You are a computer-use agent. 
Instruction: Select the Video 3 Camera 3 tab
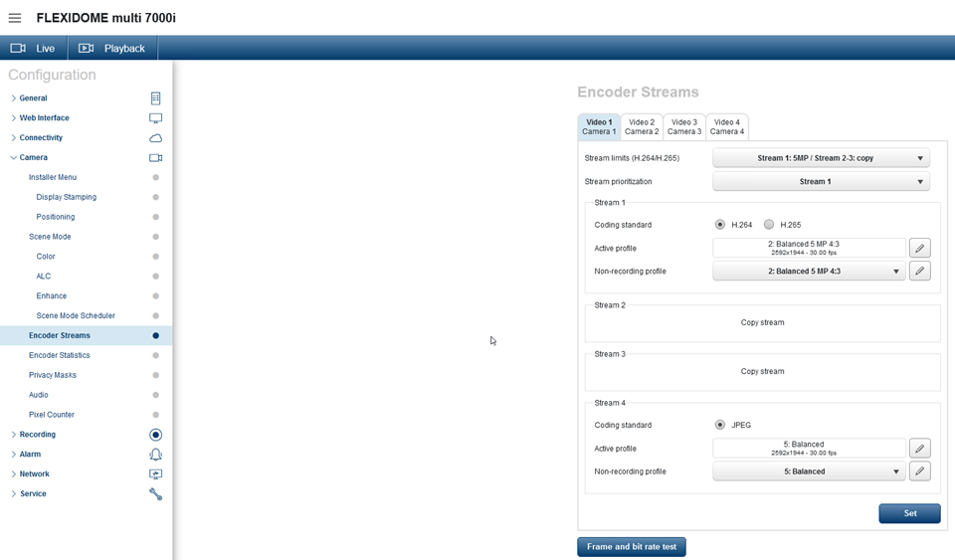pos(684,126)
